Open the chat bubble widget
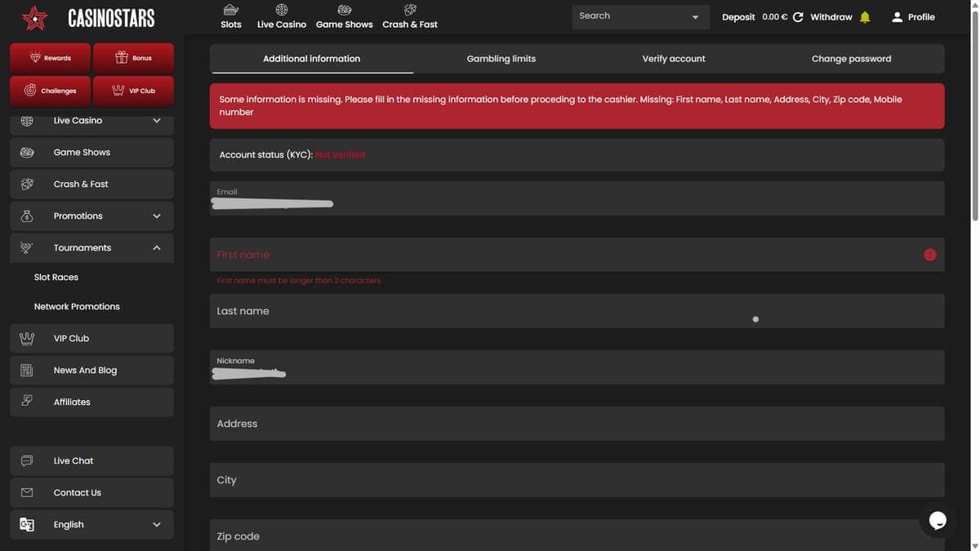The width and height of the screenshot is (980, 551). pos(938,520)
